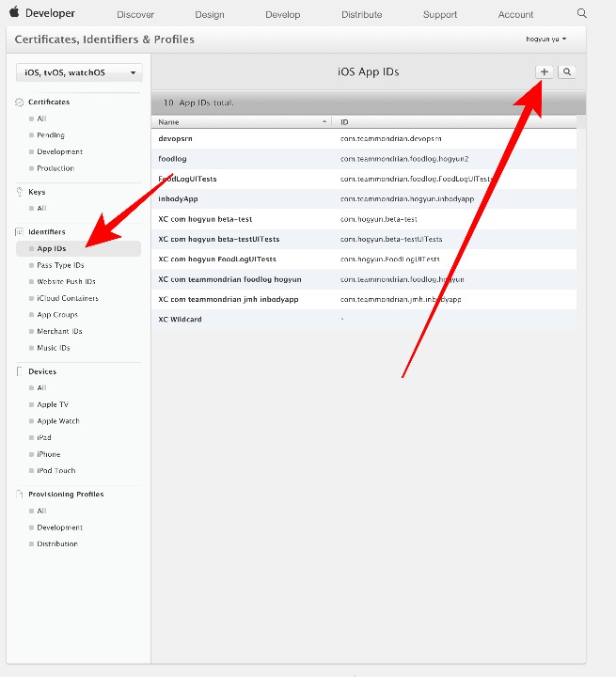Open the iOS, tvOS, watchOS platform dropdown
The height and width of the screenshot is (677, 616).
coord(79,72)
